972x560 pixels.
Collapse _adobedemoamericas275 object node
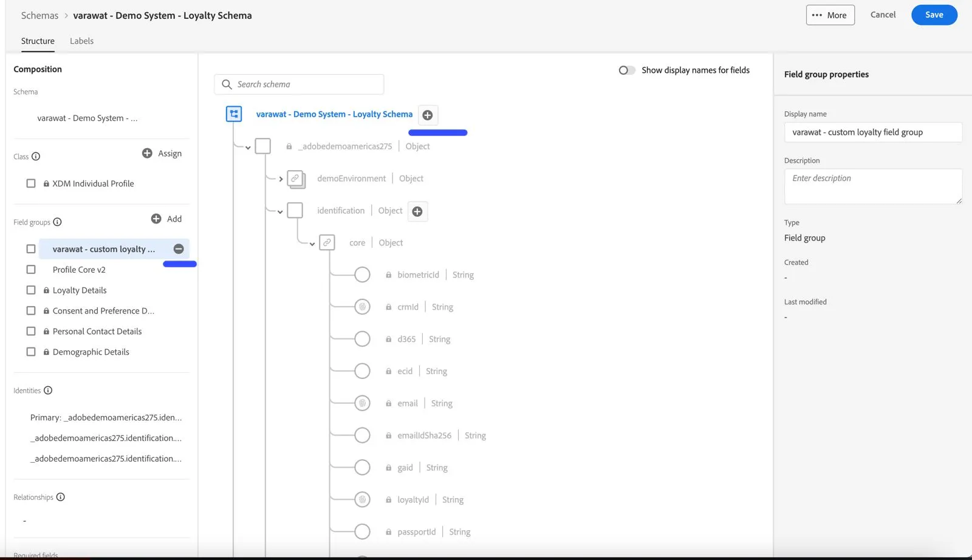coord(248,148)
